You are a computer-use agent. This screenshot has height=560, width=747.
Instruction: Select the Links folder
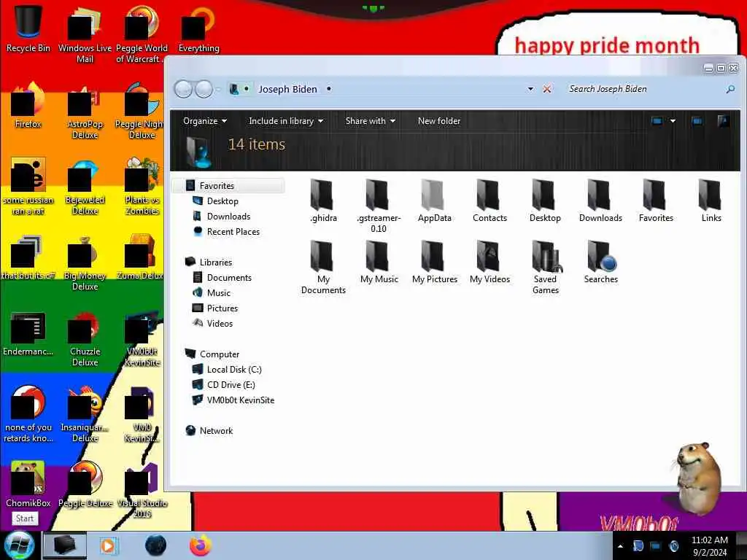click(x=711, y=201)
